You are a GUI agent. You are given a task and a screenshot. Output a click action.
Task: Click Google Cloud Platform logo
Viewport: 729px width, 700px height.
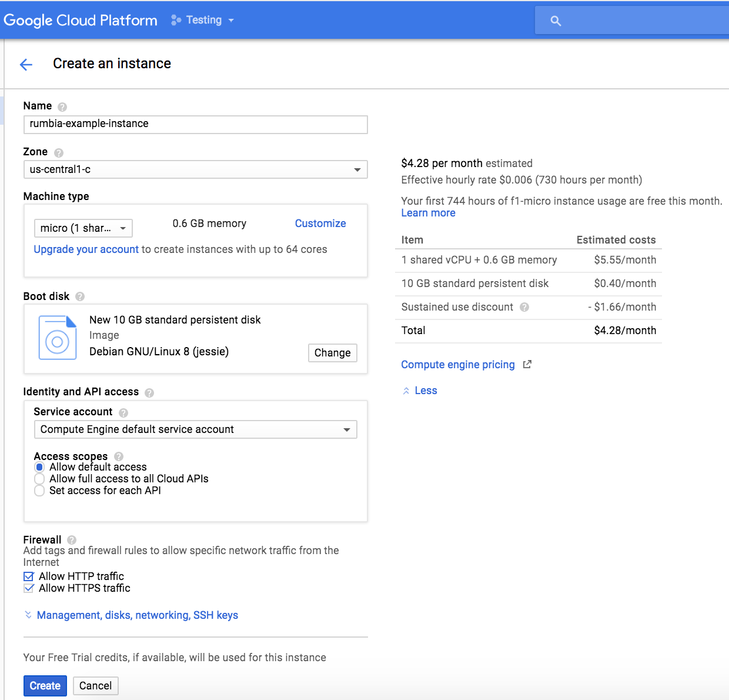(x=81, y=21)
